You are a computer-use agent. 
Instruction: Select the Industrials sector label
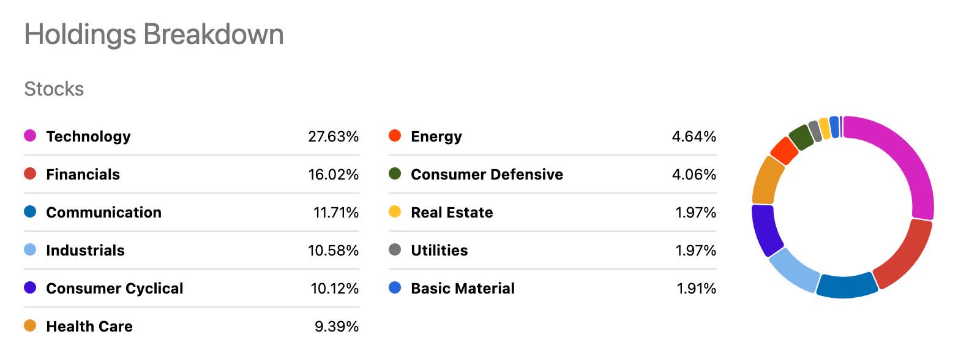click(x=85, y=250)
